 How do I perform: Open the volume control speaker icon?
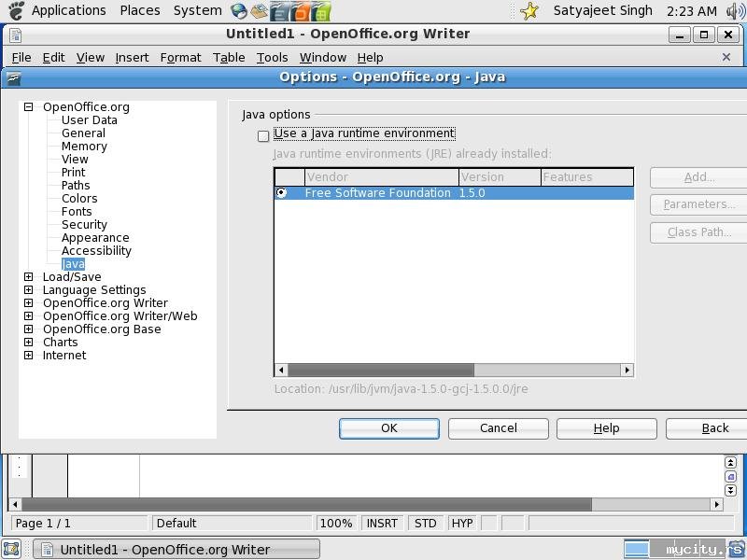735,11
